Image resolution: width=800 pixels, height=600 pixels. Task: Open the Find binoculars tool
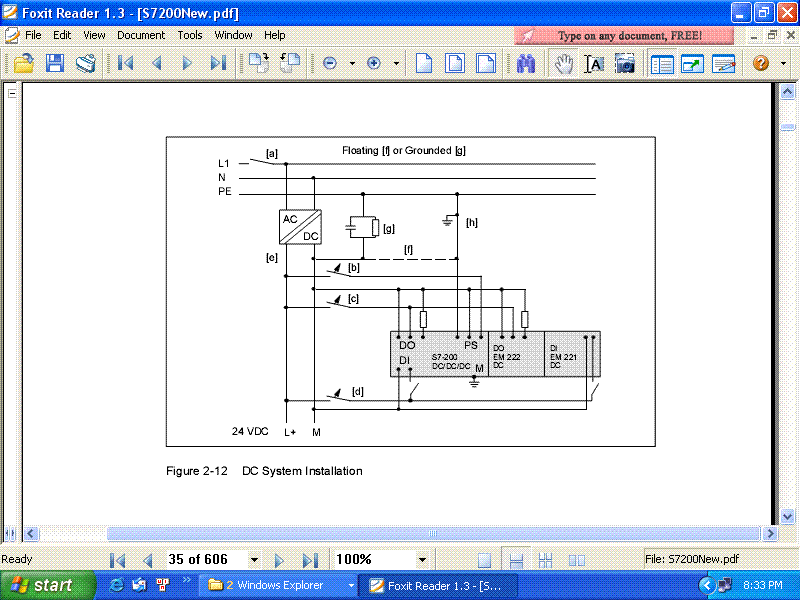point(526,63)
